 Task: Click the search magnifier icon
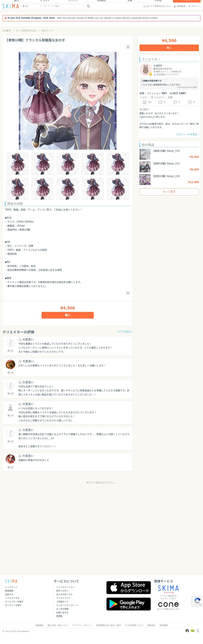[x=88, y=6]
